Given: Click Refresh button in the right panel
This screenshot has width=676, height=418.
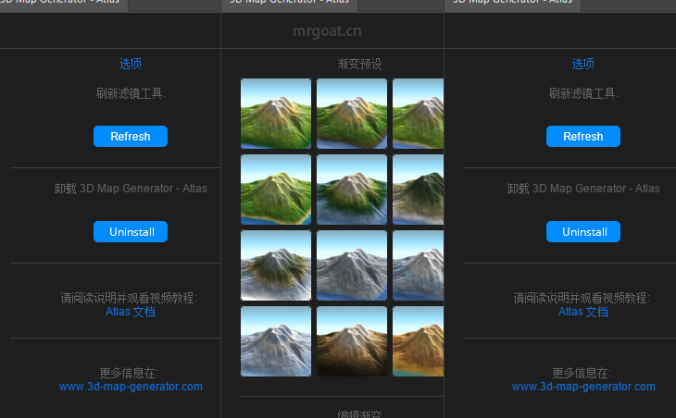Looking at the screenshot, I should coord(583,136).
